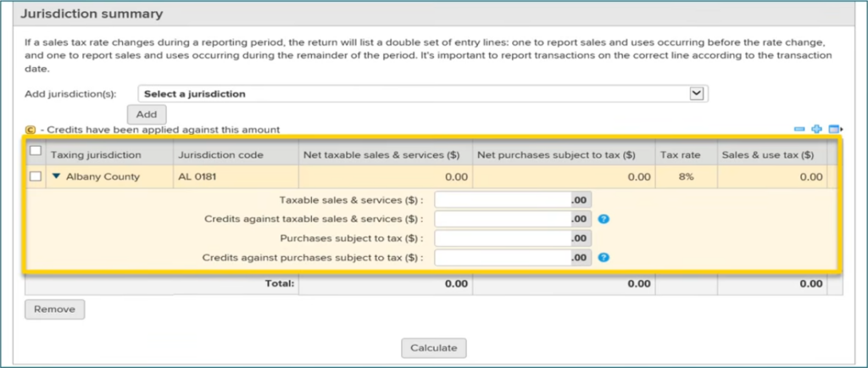This screenshot has height=368, width=868.
Task: Click the 8% tax rate cell
Action: coord(687,177)
